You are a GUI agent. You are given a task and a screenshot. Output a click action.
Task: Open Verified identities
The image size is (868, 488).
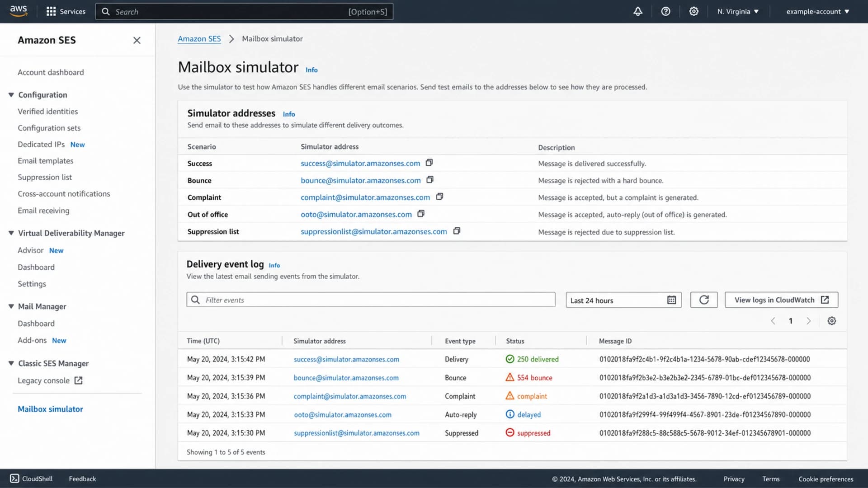coord(47,111)
